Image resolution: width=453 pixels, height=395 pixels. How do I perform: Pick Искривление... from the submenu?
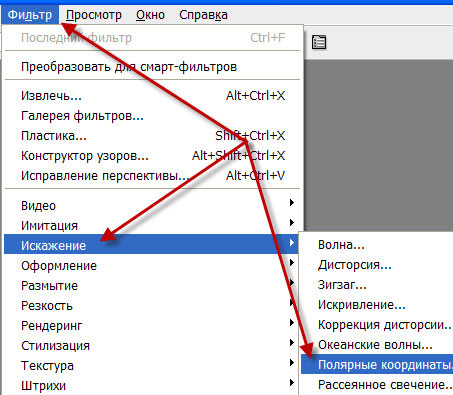[377, 305]
